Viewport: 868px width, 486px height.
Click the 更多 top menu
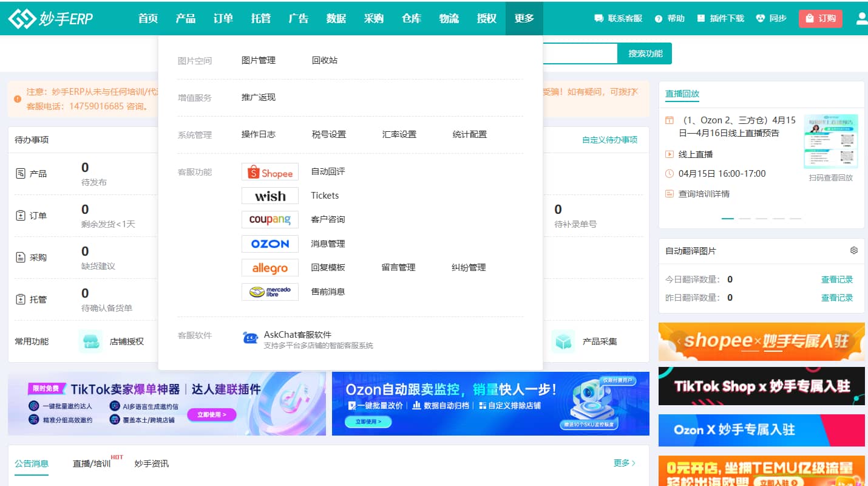(x=524, y=18)
